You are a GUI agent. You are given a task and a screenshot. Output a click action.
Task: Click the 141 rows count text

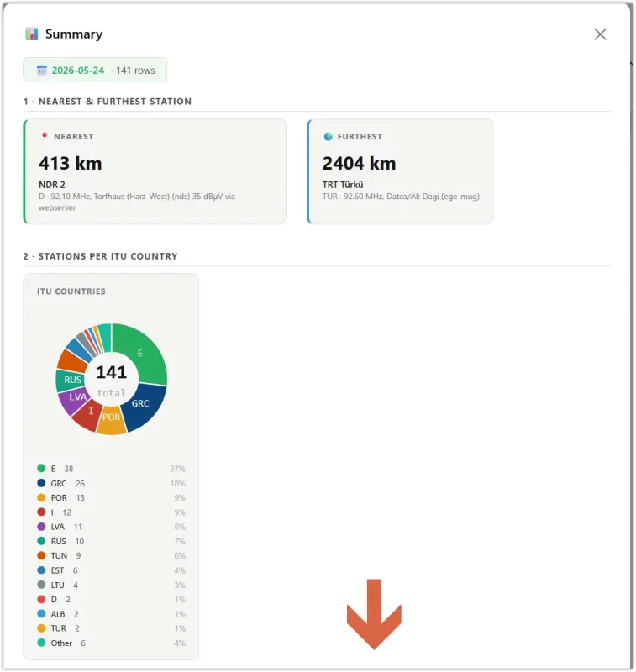[x=135, y=71]
